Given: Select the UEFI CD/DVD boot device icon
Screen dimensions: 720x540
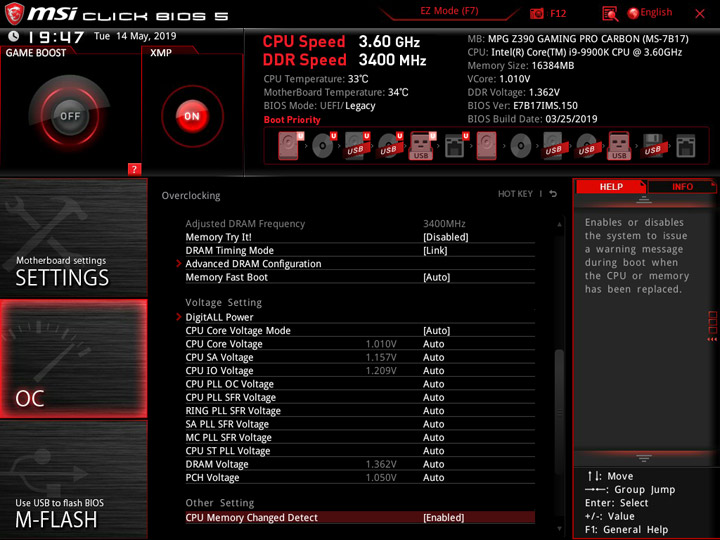Looking at the screenshot, I should coord(324,146).
